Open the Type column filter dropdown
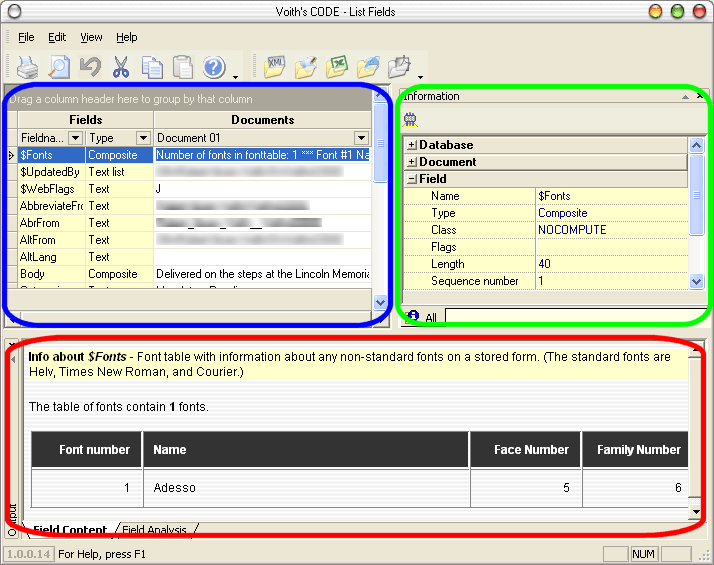 tap(143, 137)
